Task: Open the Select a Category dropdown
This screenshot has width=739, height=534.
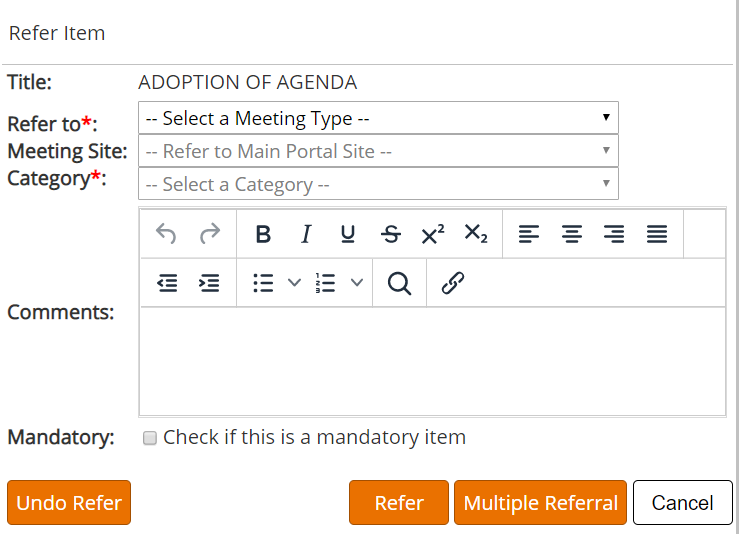Action: point(378,184)
